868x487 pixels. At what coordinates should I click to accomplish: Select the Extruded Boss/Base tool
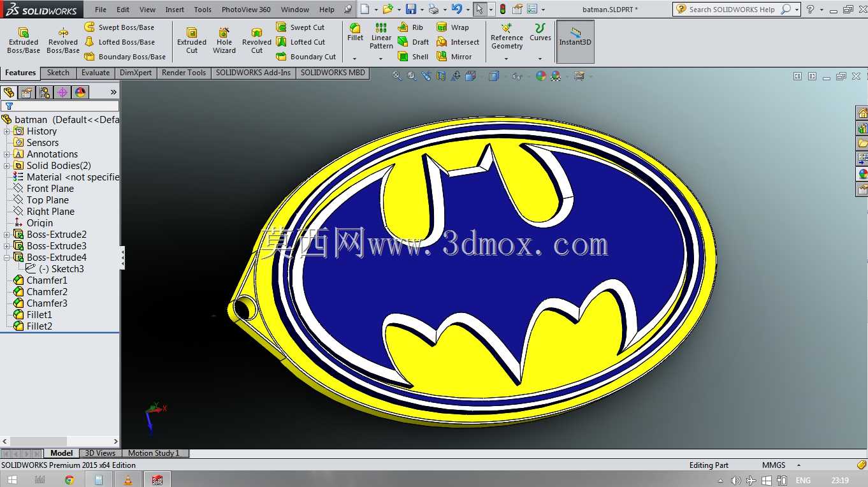pyautogui.click(x=24, y=41)
